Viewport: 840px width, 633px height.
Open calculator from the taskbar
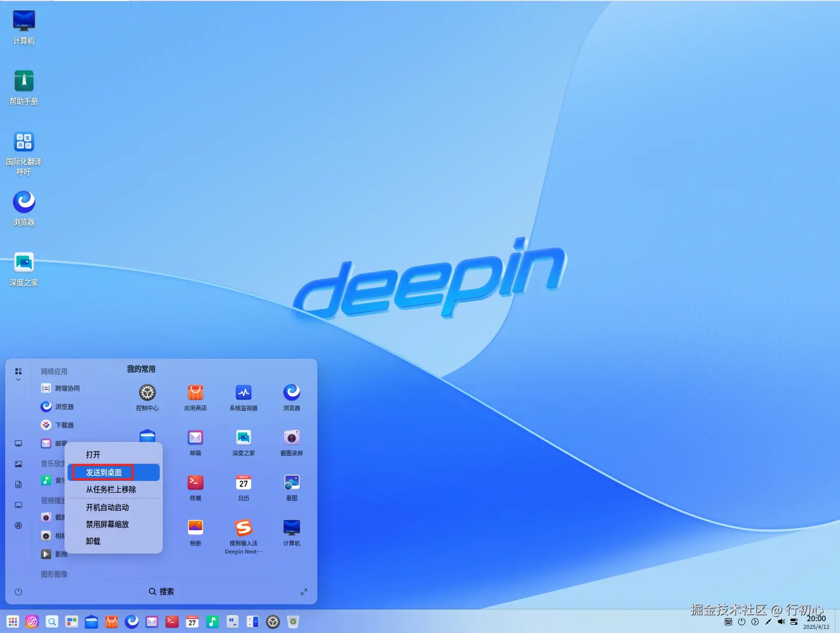(x=253, y=622)
